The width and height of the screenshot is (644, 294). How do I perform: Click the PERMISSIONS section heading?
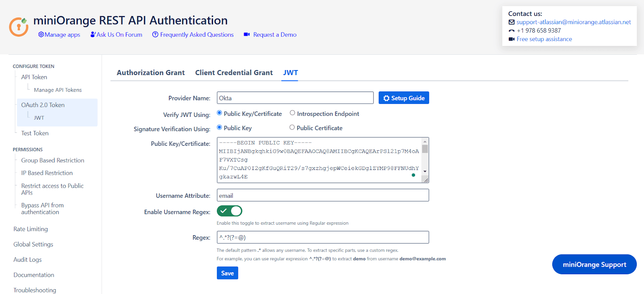pyautogui.click(x=28, y=149)
